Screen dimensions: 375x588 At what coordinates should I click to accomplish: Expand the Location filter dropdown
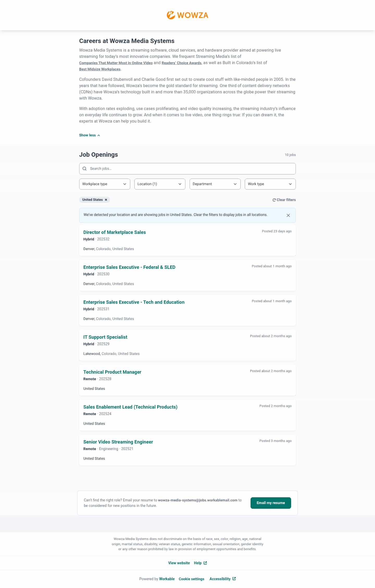pyautogui.click(x=160, y=184)
